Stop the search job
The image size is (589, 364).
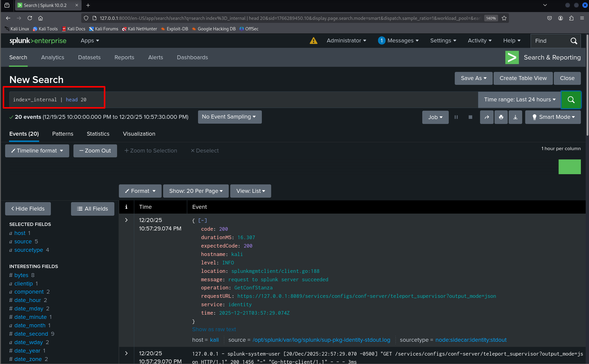tap(470, 117)
